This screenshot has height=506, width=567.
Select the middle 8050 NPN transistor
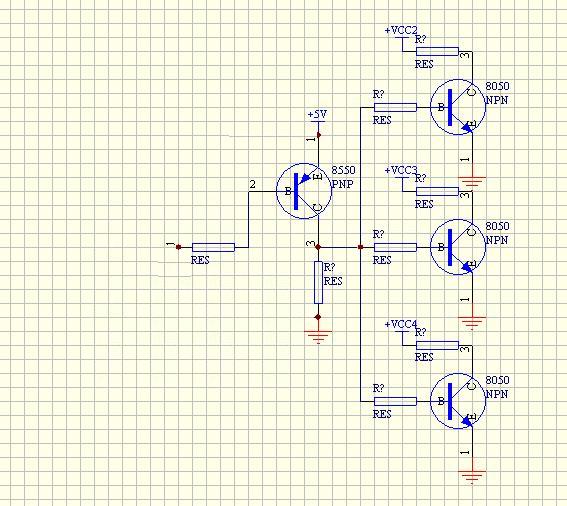(458, 247)
